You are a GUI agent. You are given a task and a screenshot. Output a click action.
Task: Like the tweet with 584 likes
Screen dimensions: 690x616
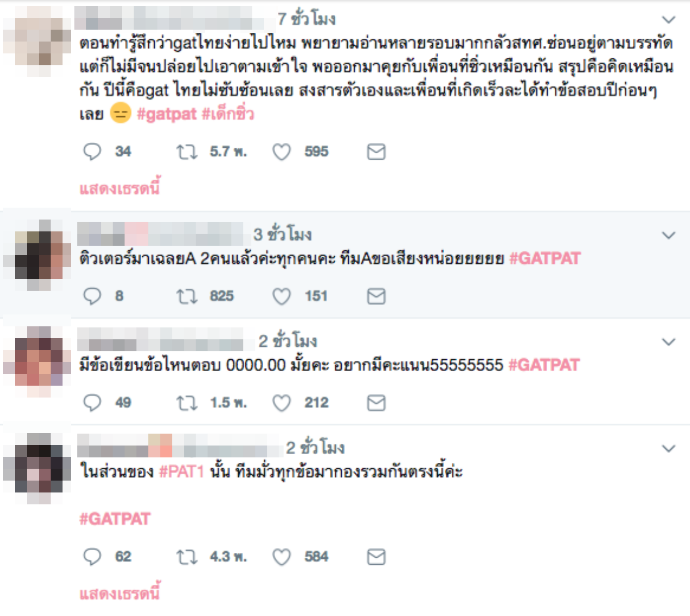tap(281, 557)
